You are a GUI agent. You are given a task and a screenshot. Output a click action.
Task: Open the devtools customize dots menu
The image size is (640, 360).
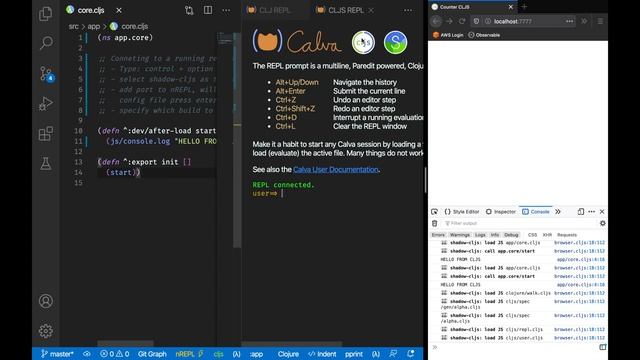coord(591,211)
